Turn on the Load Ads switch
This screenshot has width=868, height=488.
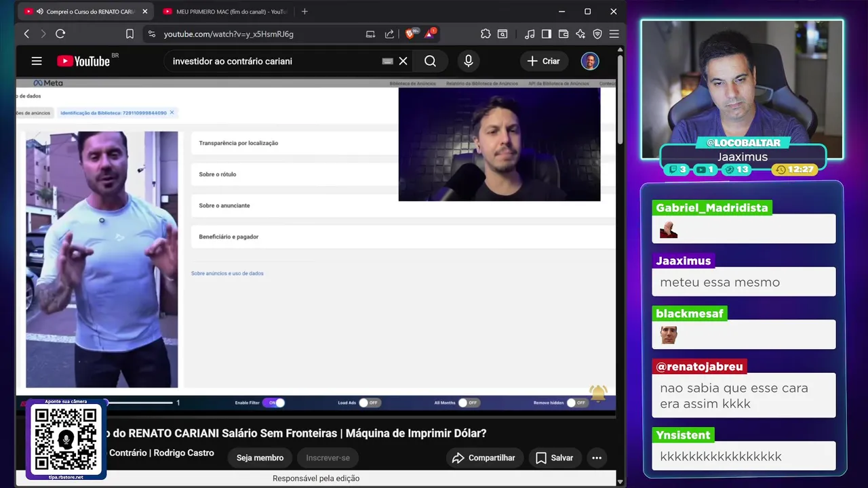(x=369, y=403)
